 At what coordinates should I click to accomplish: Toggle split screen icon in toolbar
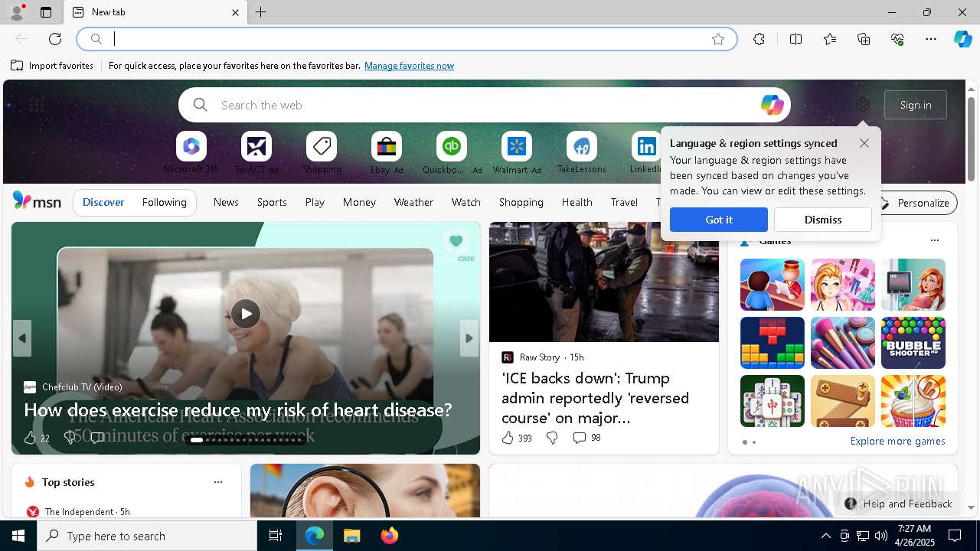click(x=795, y=39)
